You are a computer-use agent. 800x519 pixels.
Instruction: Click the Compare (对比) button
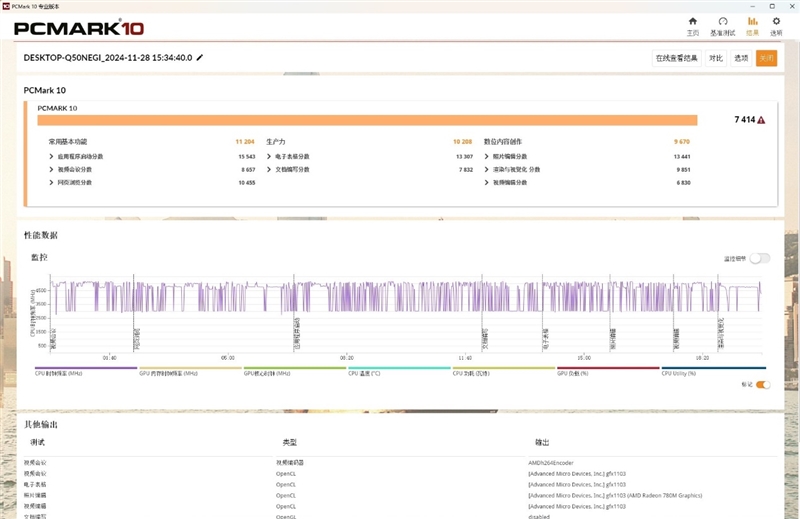(x=715, y=58)
